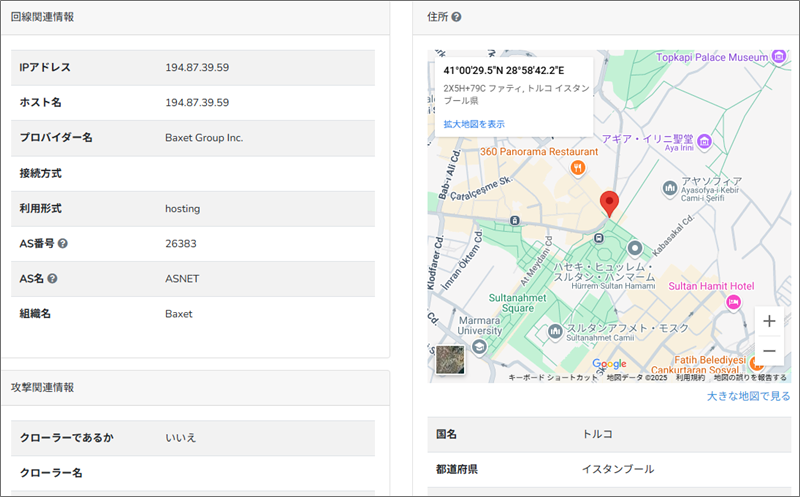Click the 都道府県 row label
This screenshot has width=800, height=497.
457,469
